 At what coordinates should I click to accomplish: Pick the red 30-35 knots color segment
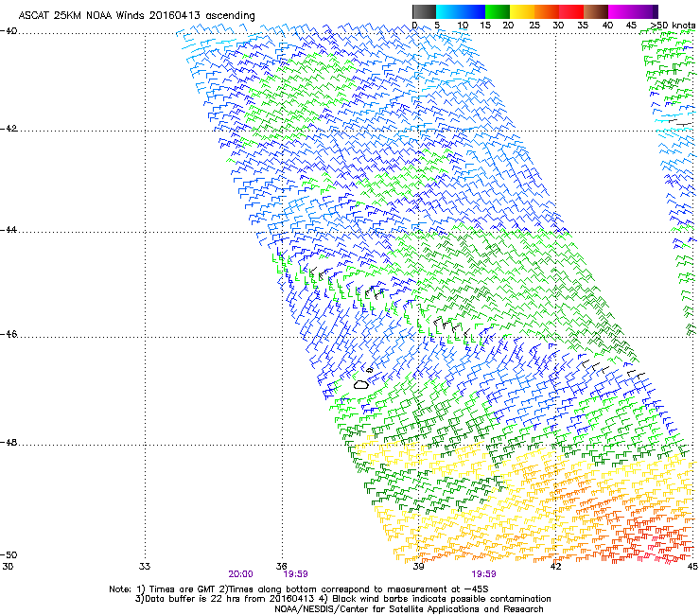pos(571,11)
